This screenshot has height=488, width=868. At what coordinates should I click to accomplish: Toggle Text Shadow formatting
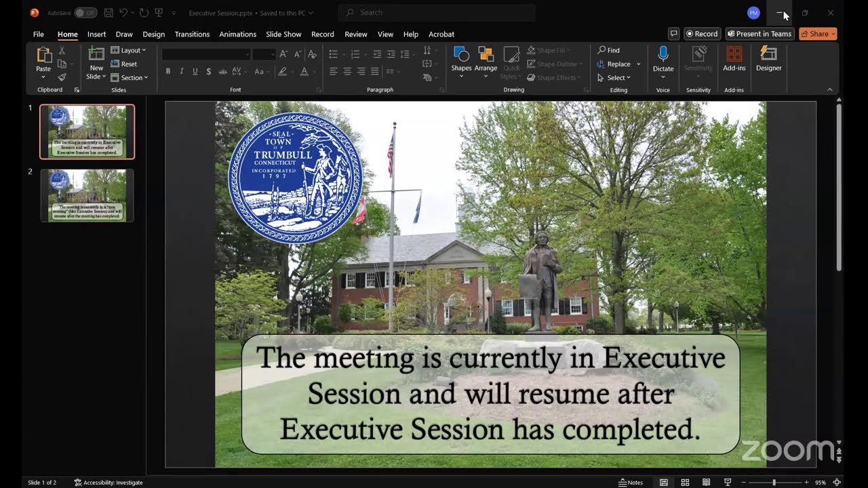coord(208,71)
